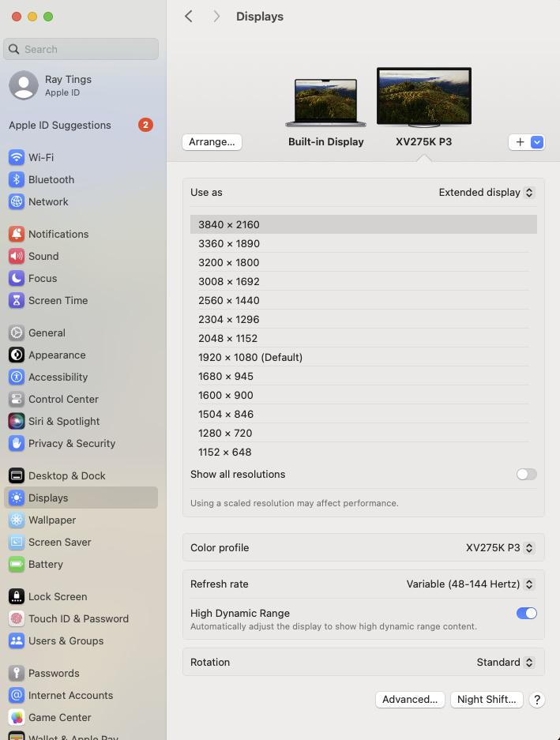Select the Built-in Display thumbnail
The width and height of the screenshot is (560, 740).
click(x=326, y=103)
